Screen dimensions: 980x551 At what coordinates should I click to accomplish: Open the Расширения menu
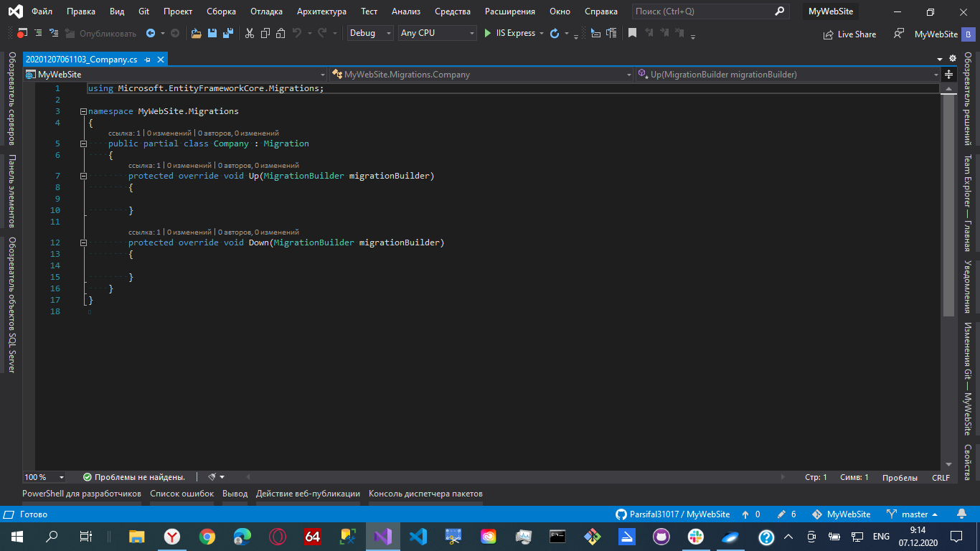510,11
